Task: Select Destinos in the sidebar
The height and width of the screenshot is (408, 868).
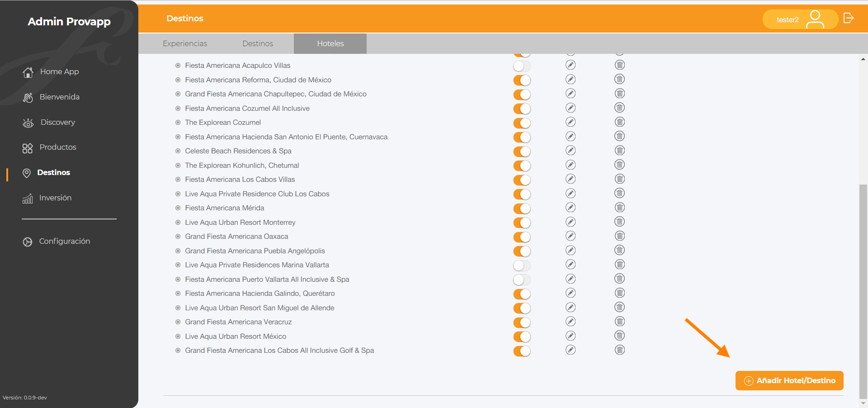Action: pos(53,172)
